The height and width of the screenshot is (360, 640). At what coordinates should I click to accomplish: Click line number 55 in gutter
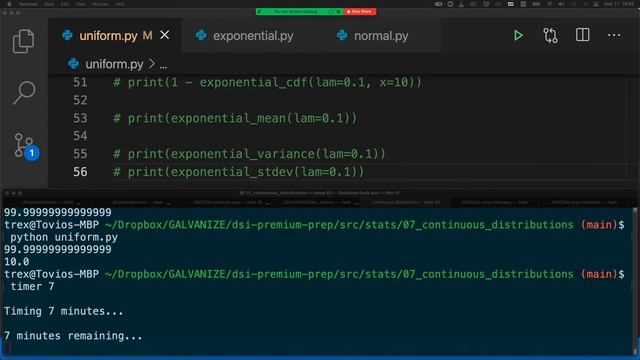point(80,154)
